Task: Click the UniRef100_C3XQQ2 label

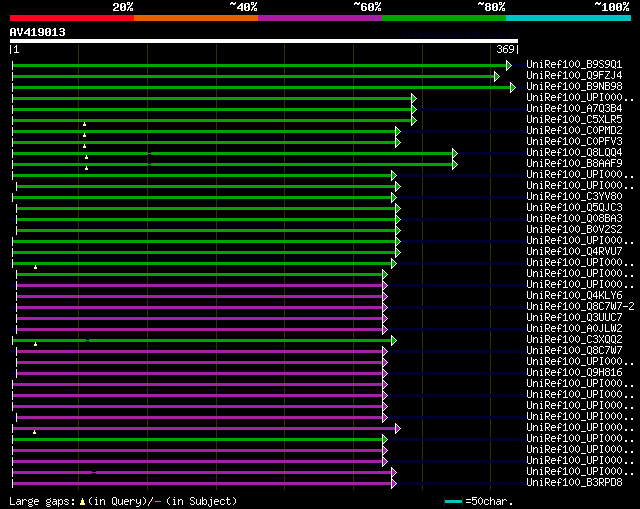Action: tap(574, 340)
